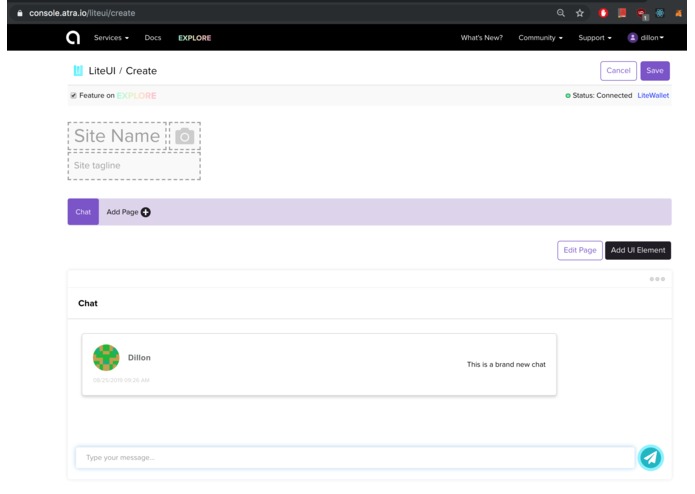Open the LiteWallet link
Screen dimensions: 695x494
pyautogui.click(x=653, y=95)
